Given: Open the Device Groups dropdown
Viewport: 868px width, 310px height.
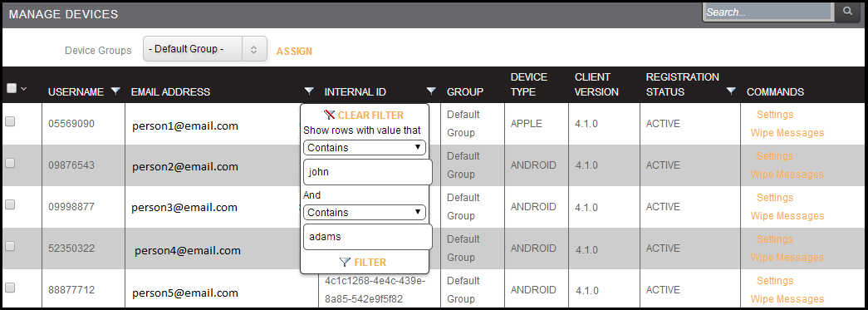Looking at the screenshot, I should (205, 49).
